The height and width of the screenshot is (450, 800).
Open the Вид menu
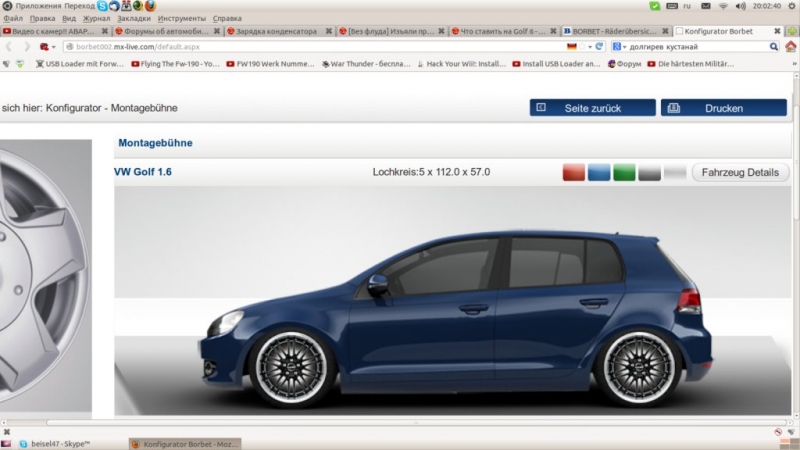(x=69, y=18)
